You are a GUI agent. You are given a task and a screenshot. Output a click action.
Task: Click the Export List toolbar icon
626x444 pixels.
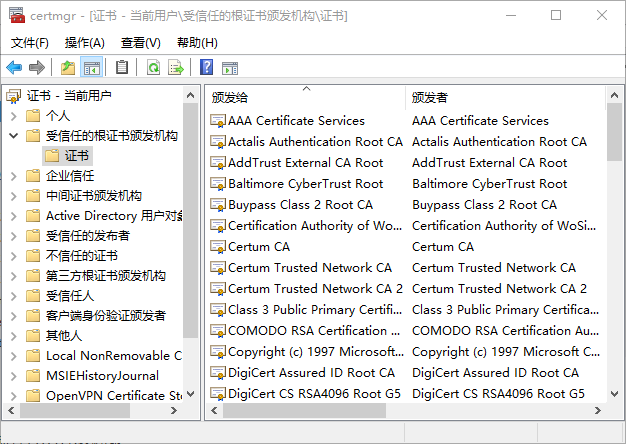[176, 67]
